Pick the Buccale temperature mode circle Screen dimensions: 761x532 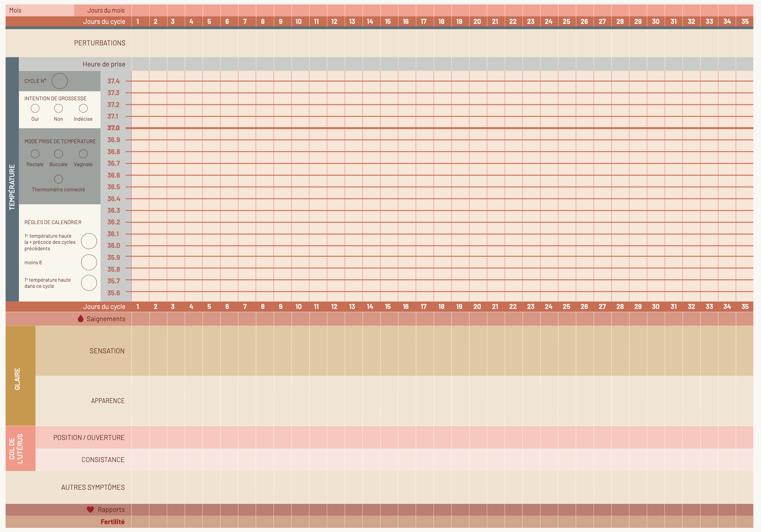[x=59, y=154]
